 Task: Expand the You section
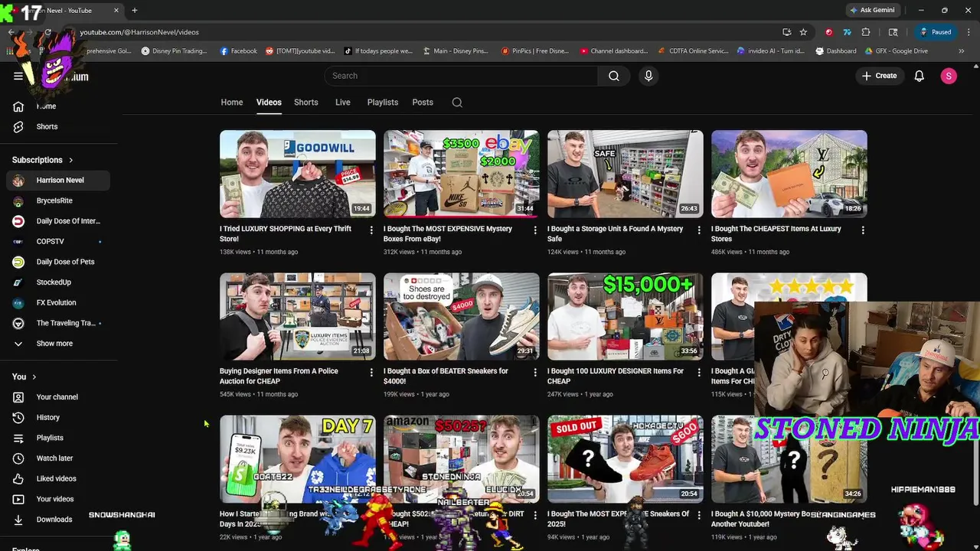[x=24, y=377]
